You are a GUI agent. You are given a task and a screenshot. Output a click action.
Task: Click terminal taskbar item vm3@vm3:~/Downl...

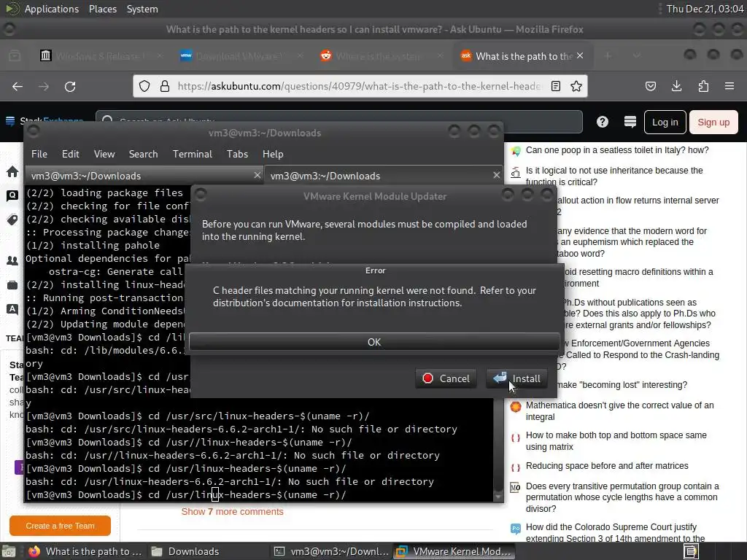(332, 551)
